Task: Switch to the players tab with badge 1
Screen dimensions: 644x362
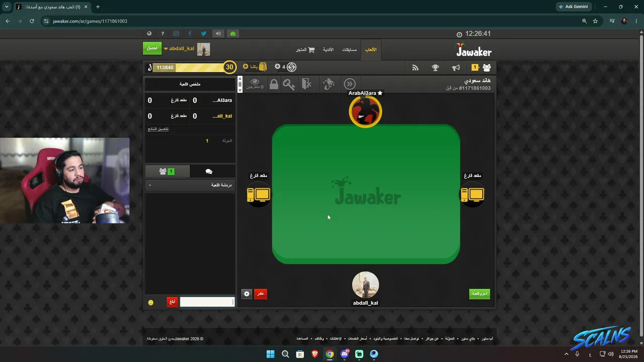Action: [167, 171]
